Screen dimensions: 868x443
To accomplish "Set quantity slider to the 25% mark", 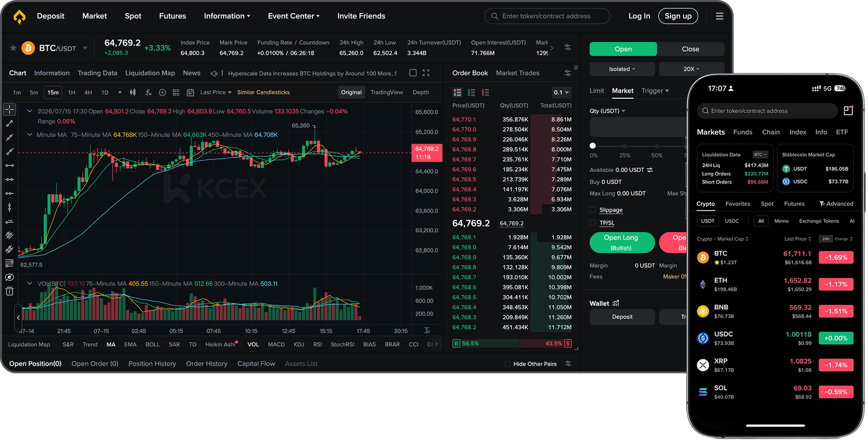I will pyautogui.click(x=625, y=146).
